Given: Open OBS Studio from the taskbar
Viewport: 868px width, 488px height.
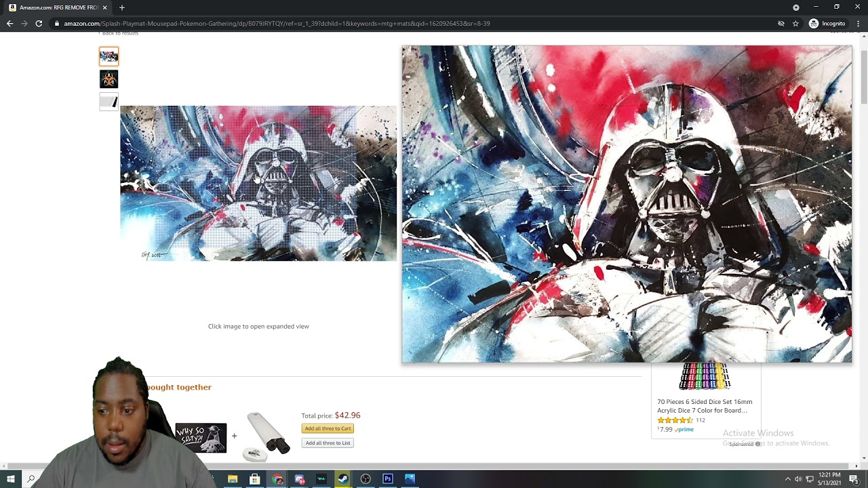Looking at the screenshot, I should pos(366,479).
